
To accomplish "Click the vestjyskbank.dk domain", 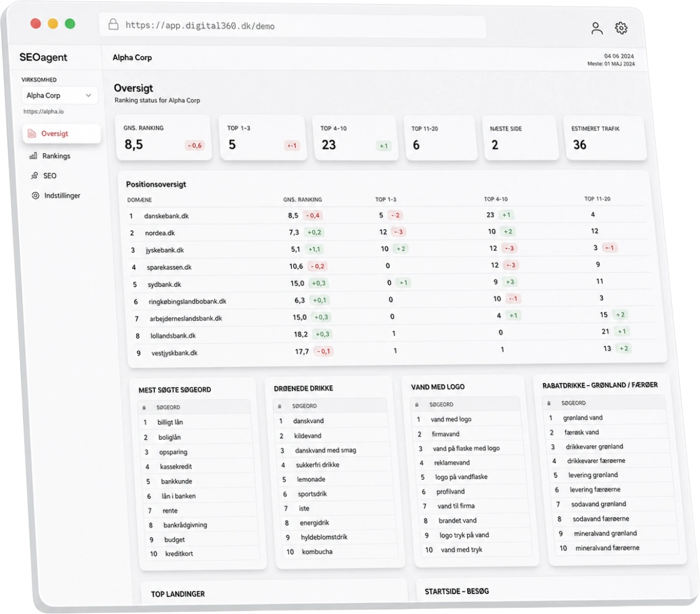I will (174, 353).
